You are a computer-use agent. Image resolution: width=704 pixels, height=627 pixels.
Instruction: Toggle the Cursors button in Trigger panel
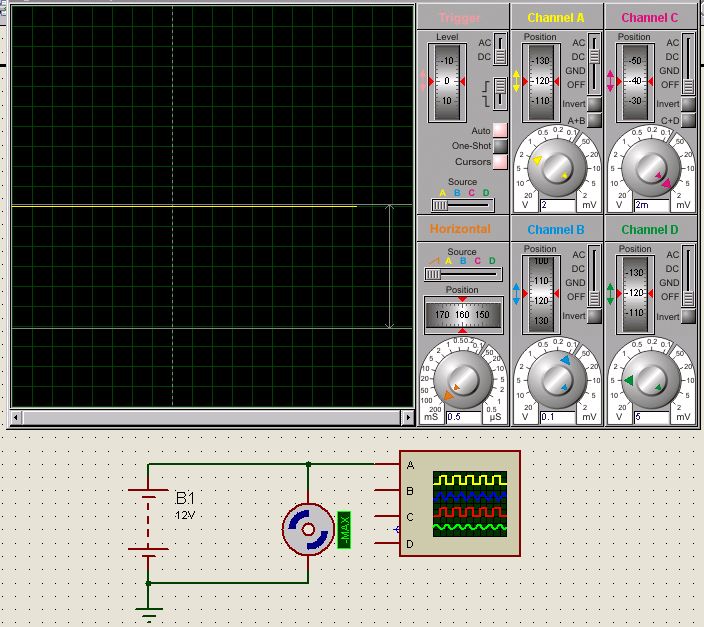click(x=500, y=162)
